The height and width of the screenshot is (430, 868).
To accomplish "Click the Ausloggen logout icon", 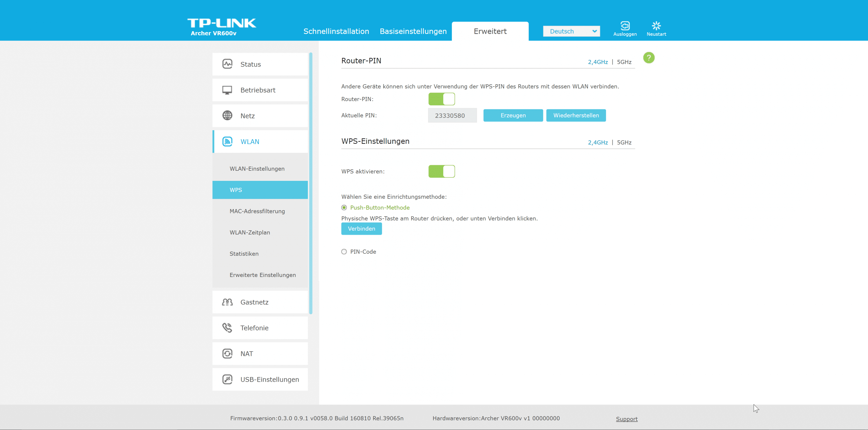I will (625, 26).
